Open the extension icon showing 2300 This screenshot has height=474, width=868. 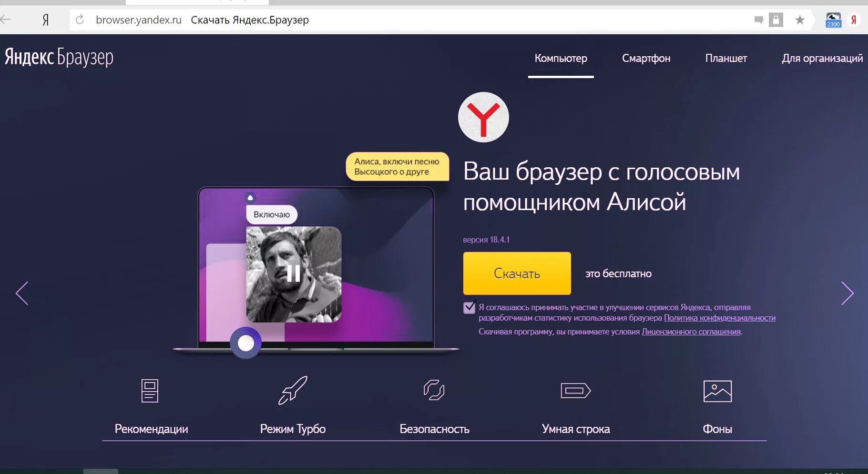[833, 20]
